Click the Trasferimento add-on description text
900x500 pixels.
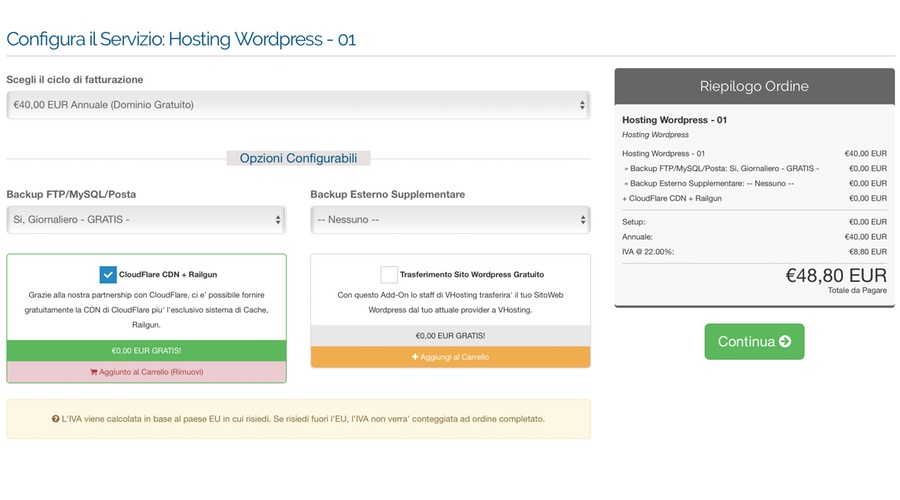pyautogui.click(x=450, y=303)
